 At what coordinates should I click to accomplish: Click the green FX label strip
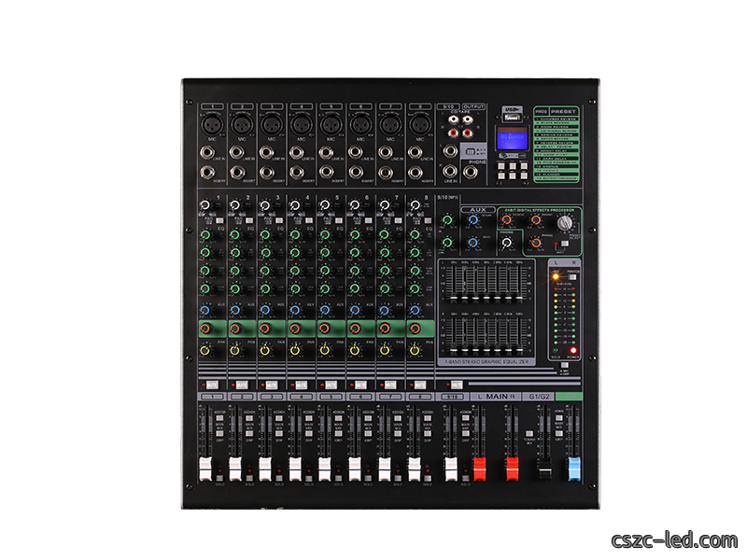click(569, 396)
